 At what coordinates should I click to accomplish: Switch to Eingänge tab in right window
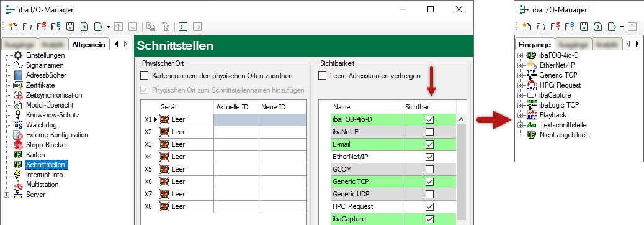pyautogui.click(x=534, y=44)
